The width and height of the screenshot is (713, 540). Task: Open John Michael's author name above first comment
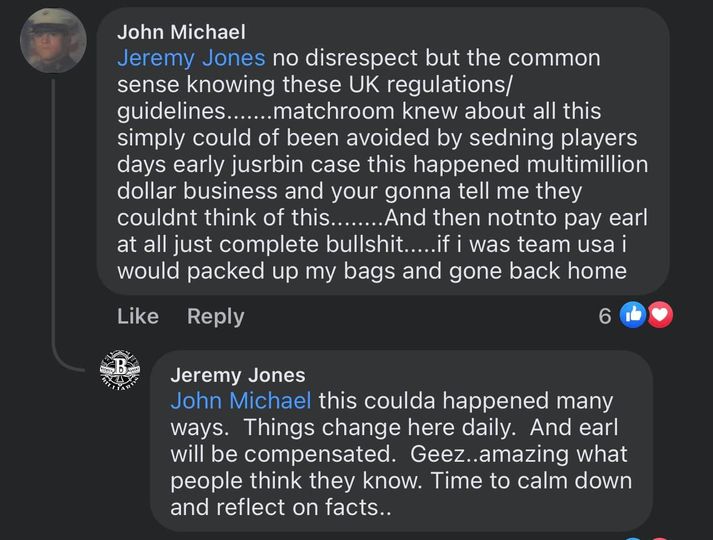180,32
